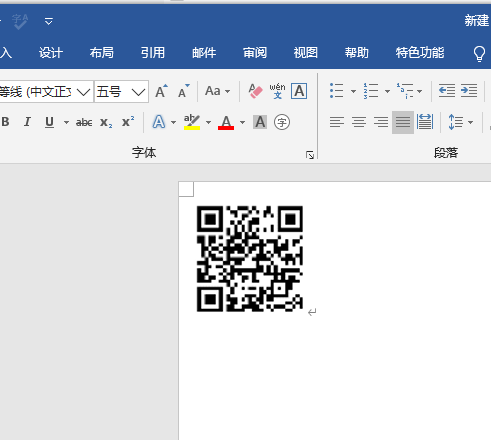Screen dimensions: 491x440
Task: Apply numbered list formatting
Action: pos(371,91)
